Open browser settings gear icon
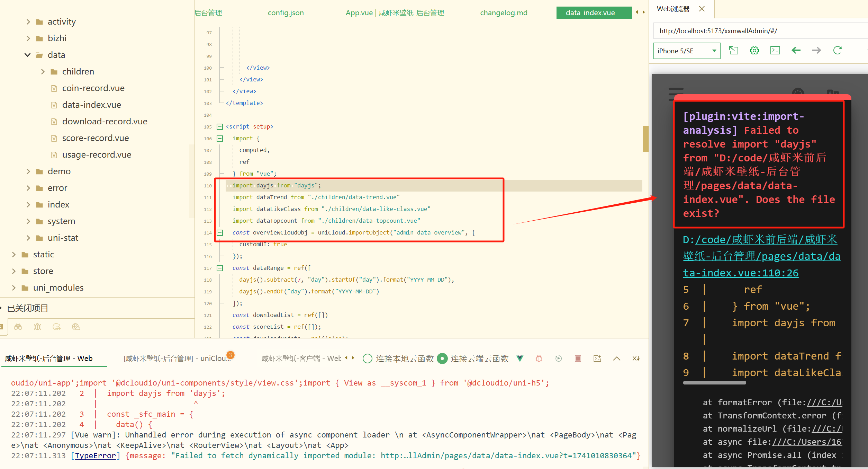 tap(754, 51)
